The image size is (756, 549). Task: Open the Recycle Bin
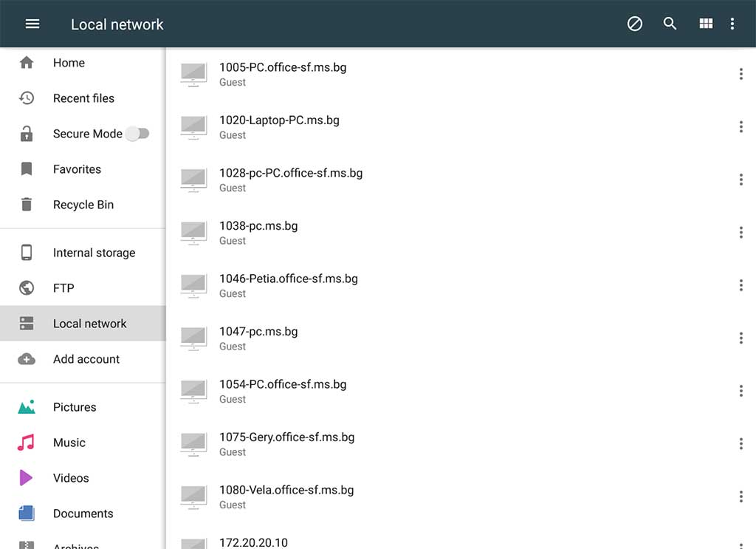click(83, 205)
